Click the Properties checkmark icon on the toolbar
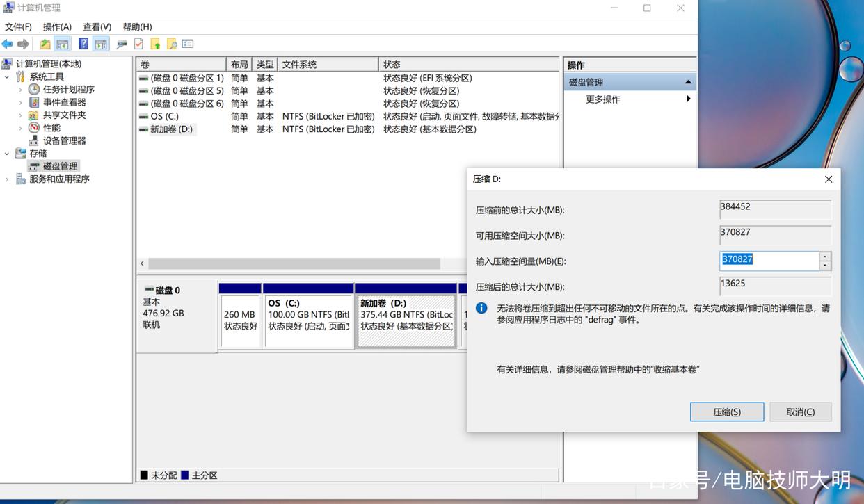 coord(138,43)
